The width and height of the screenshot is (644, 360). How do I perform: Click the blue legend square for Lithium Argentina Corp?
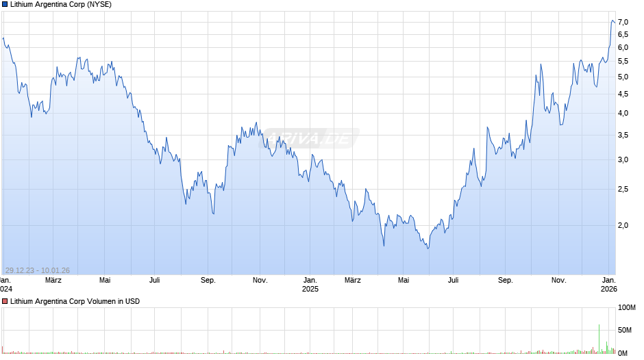click(x=5, y=5)
